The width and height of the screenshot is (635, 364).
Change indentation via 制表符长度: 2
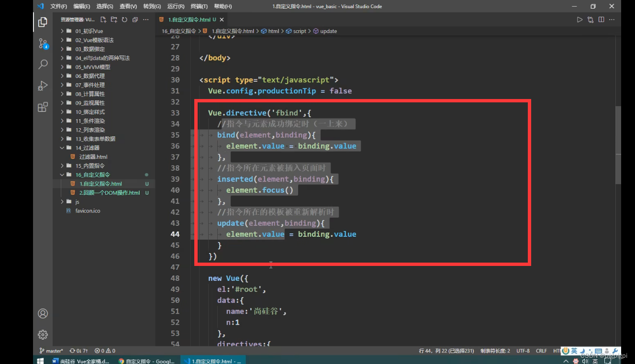pos(495,351)
